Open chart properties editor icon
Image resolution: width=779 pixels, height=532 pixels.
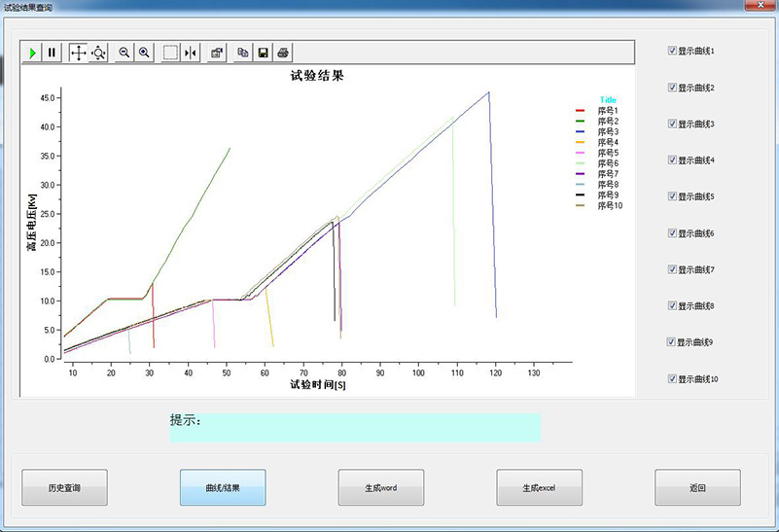pyautogui.click(x=217, y=53)
